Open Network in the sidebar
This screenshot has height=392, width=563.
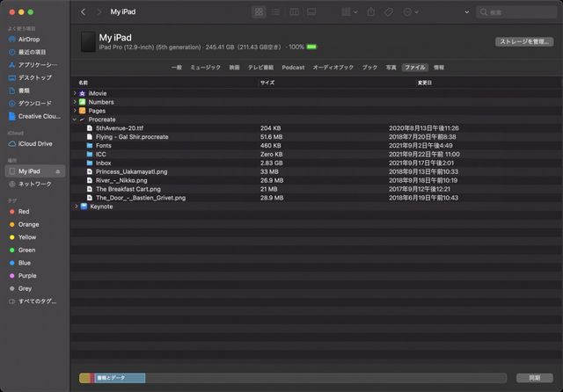click(34, 184)
